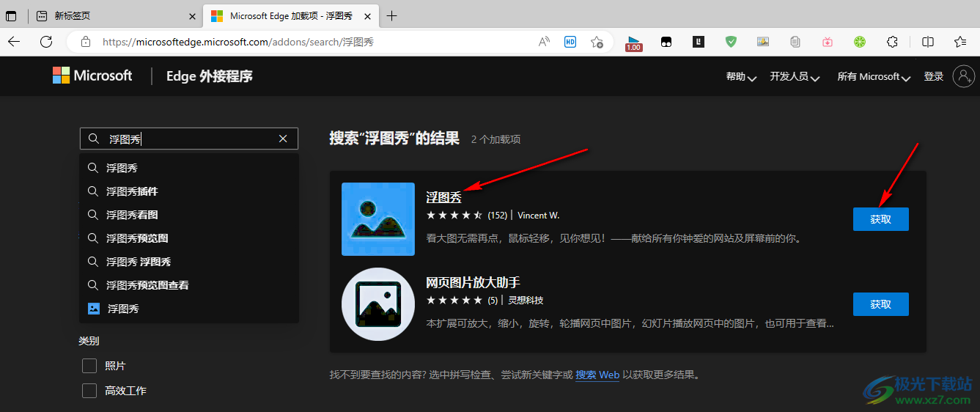
Task: Click the black square L extension icon
Action: (x=699, y=42)
